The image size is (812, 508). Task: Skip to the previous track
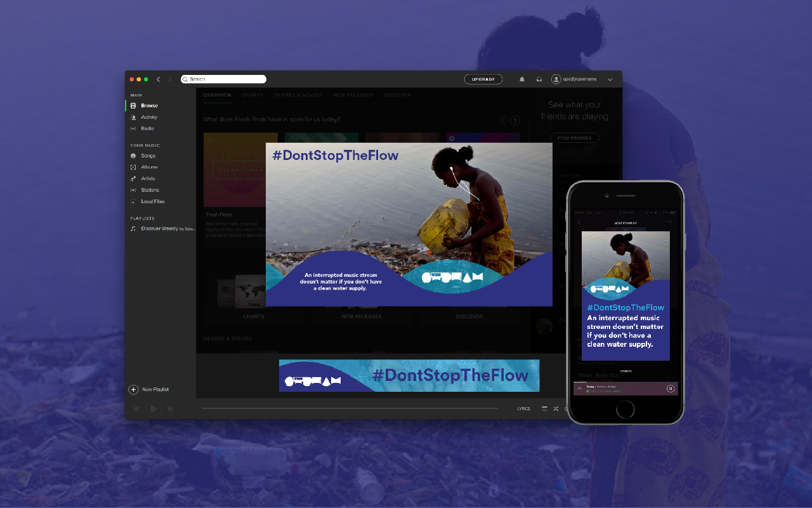pyautogui.click(x=136, y=409)
